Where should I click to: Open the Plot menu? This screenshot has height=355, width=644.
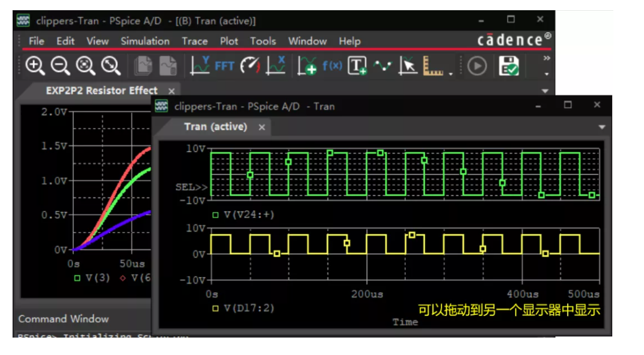coord(228,41)
